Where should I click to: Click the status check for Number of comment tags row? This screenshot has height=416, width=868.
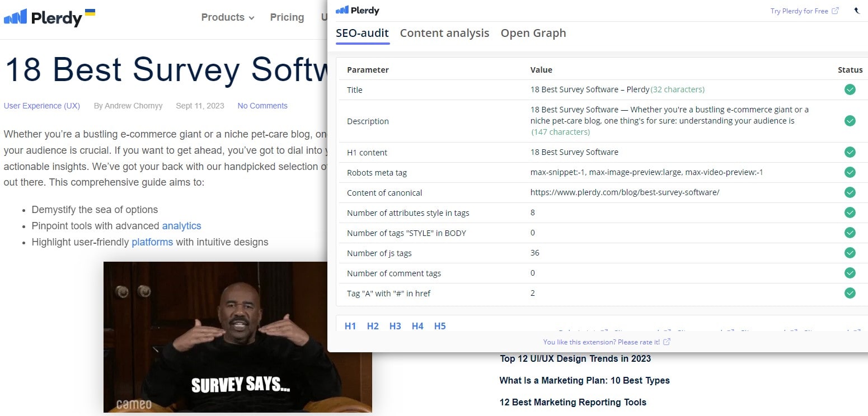[x=850, y=273]
